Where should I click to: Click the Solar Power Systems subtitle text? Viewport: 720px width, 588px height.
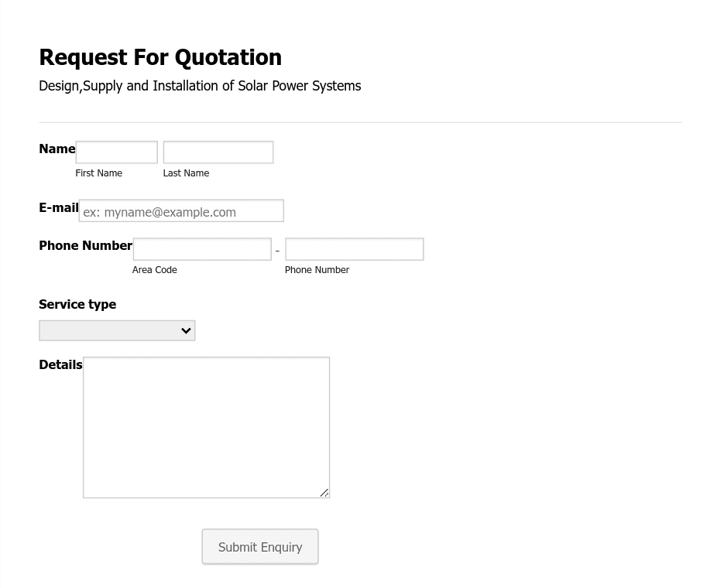pyautogui.click(x=200, y=86)
